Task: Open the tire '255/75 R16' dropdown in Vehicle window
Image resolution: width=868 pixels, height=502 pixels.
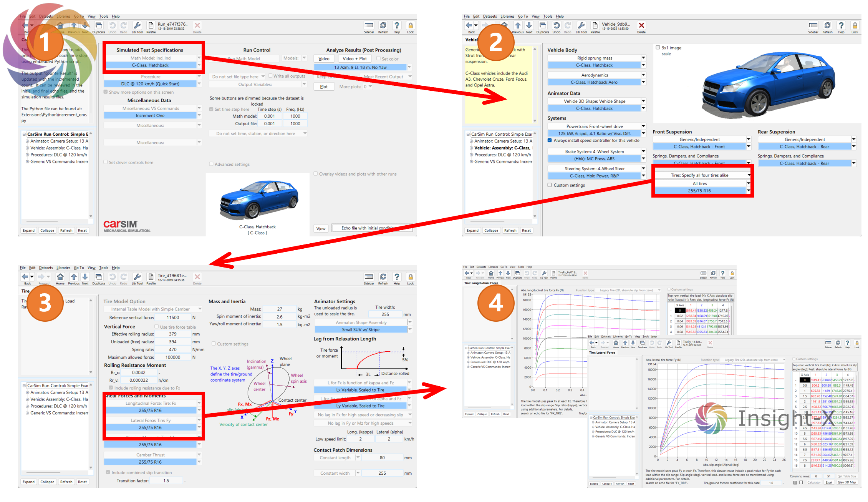Action: click(748, 191)
